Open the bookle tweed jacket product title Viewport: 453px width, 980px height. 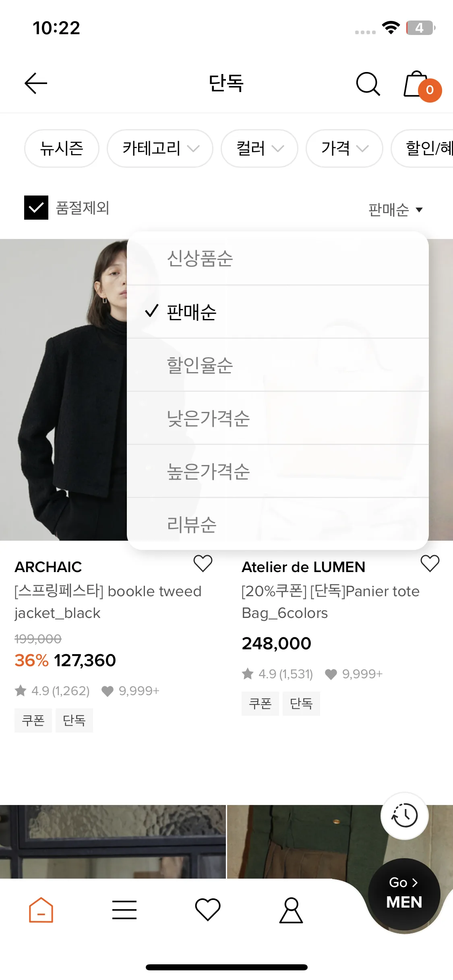tap(108, 602)
